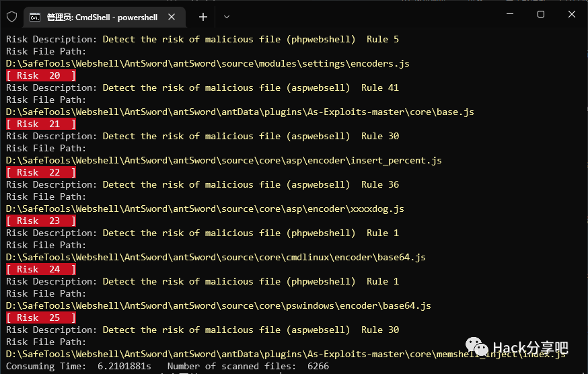Screen dimensions: 588x374
Task: Close the CmdShell powershell tab
Action: point(172,17)
